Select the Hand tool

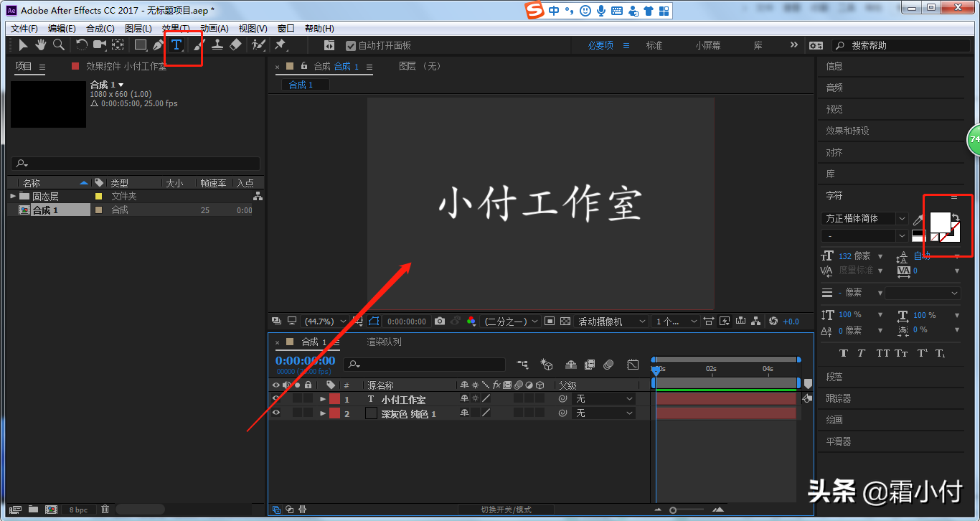41,45
